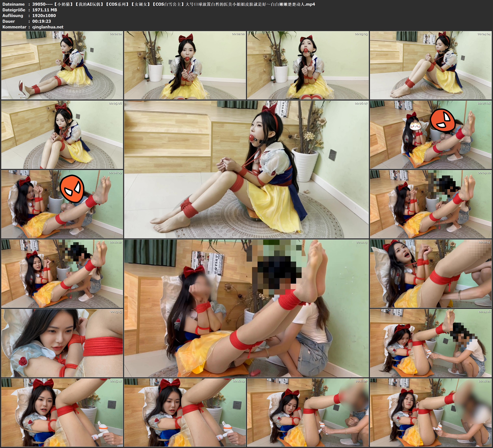Click the bottom-right frame marked 00:18:21
The image size is (493, 448).
431,412
